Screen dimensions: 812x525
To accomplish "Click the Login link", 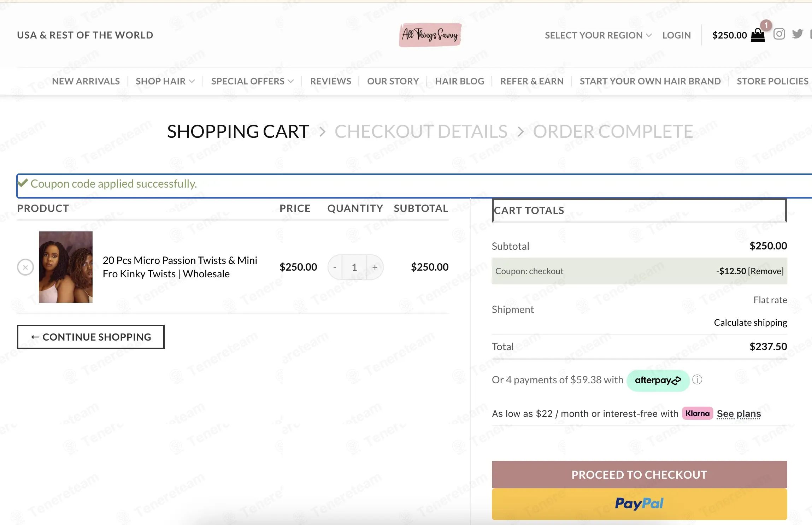I will (676, 35).
